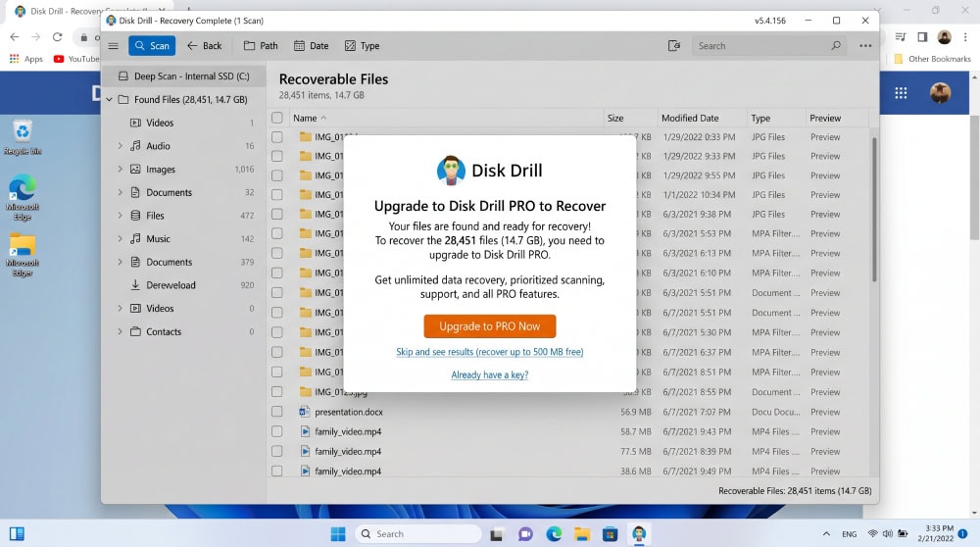The width and height of the screenshot is (980, 547).
Task: Check the box for family_video.mp4 38.6 MB
Action: [x=277, y=471]
